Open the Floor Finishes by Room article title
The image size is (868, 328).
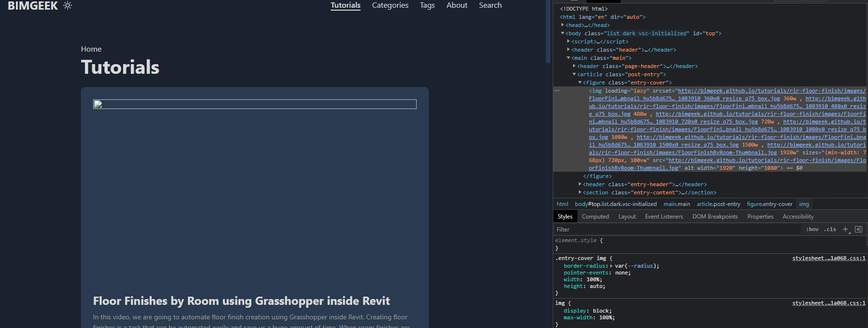[x=241, y=301]
